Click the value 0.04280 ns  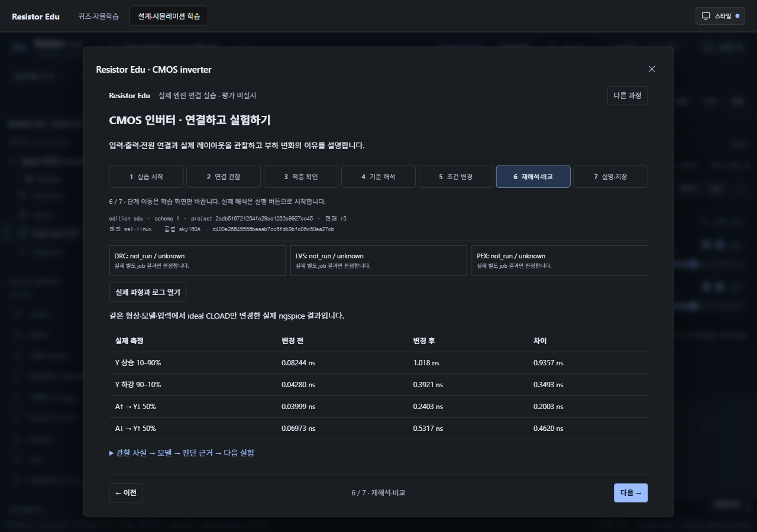click(299, 385)
